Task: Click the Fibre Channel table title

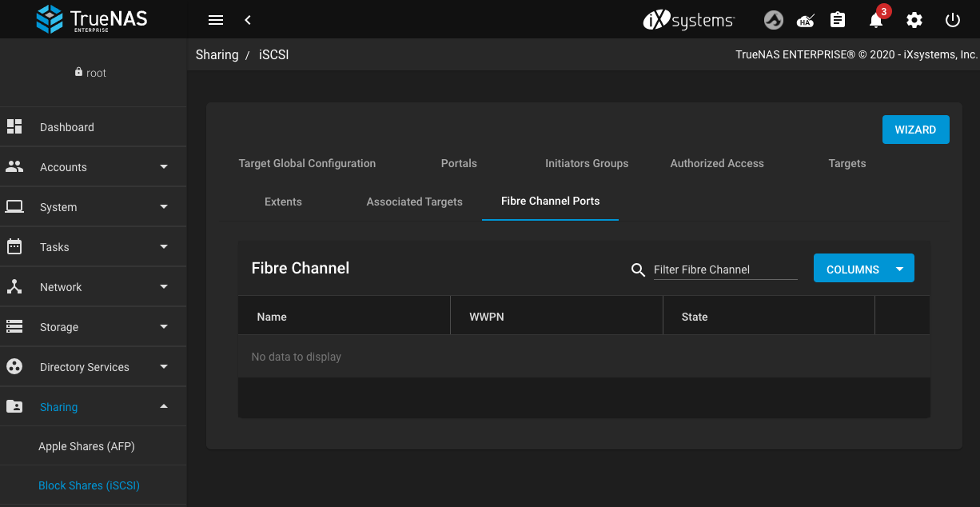Action: [301, 268]
